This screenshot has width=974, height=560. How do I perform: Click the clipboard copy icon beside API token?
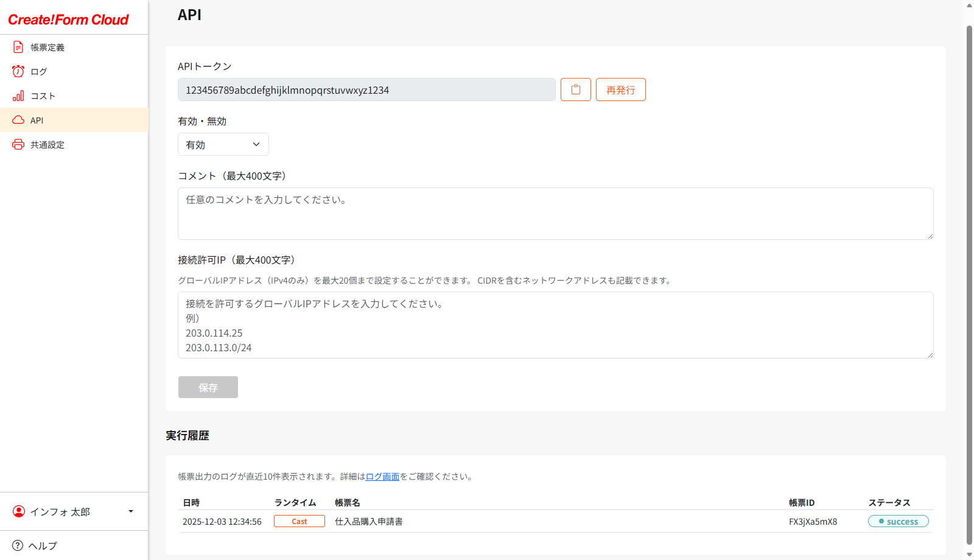click(575, 89)
